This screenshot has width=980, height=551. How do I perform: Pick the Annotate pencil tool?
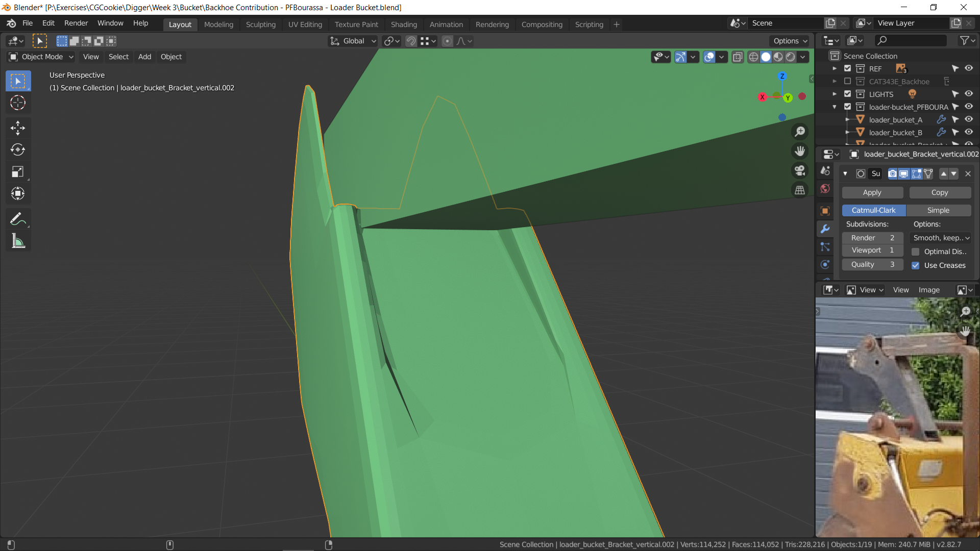tap(18, 219)
